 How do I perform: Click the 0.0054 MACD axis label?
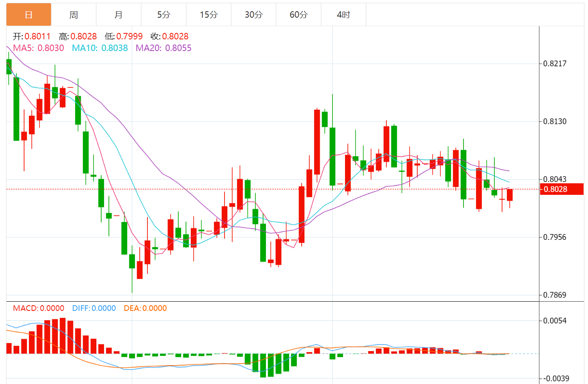coord(555,321)
